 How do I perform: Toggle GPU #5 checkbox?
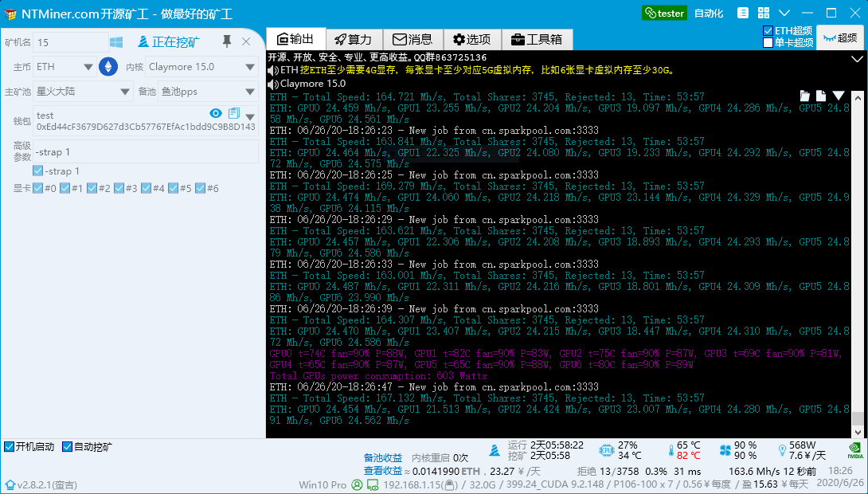174,188
